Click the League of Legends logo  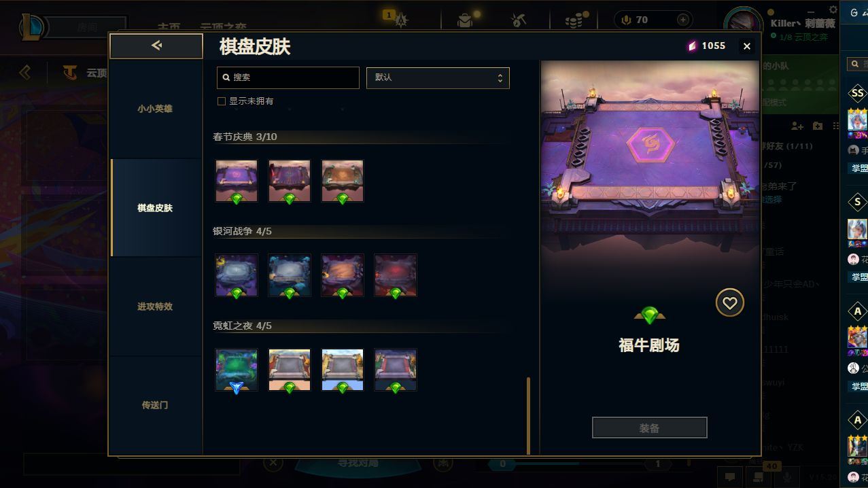point(33,27)
